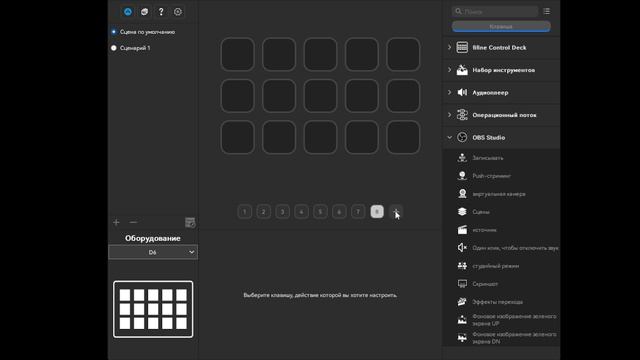Image resolution: width=640 pixels, height=360 pixels.
Task: Click the Control Deck grid icon
Action: (x=462, y=47)
